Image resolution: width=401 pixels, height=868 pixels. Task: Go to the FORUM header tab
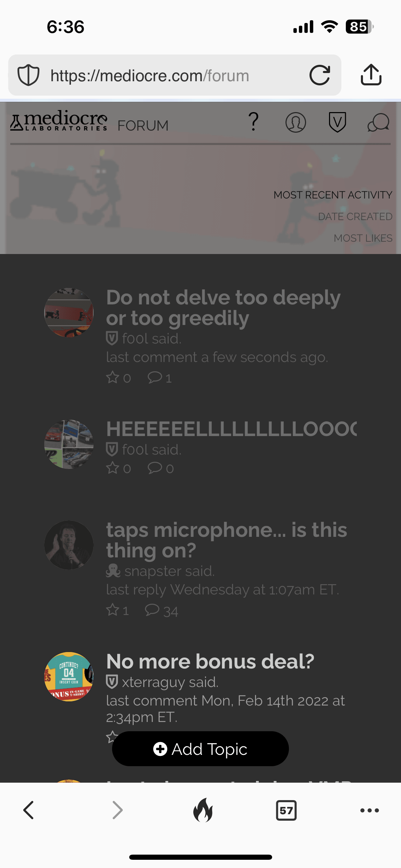143,125
